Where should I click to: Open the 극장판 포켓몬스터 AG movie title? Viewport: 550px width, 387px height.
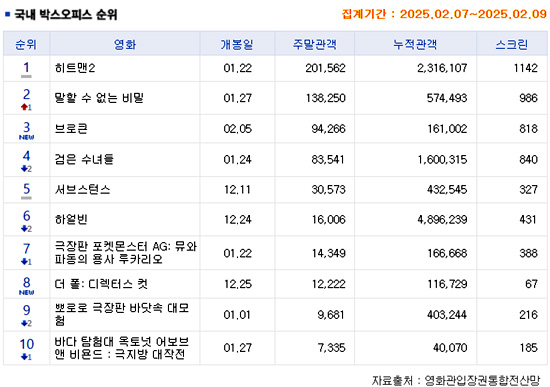click(126, 253)
